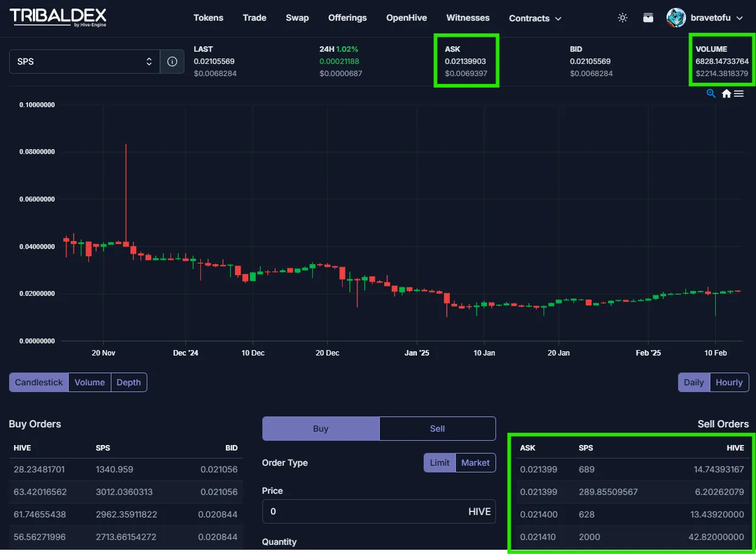Click the chart zoom magnifier icon

(710, 94)
